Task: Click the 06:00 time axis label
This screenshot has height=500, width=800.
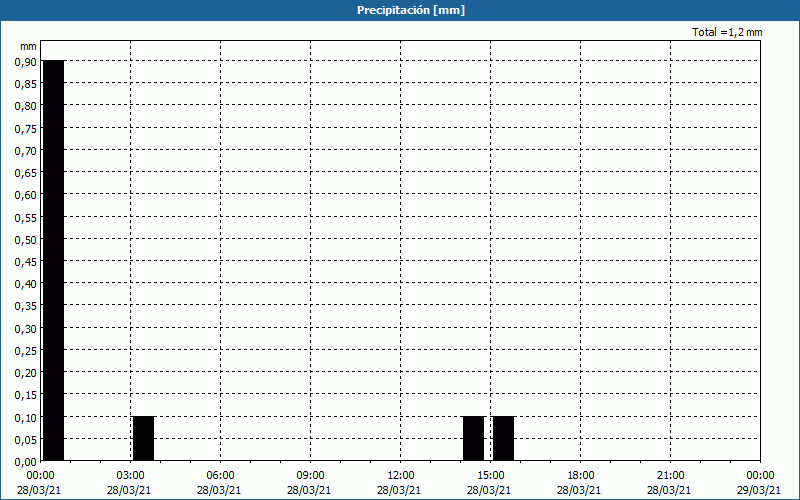Action: tap(220, 476)
